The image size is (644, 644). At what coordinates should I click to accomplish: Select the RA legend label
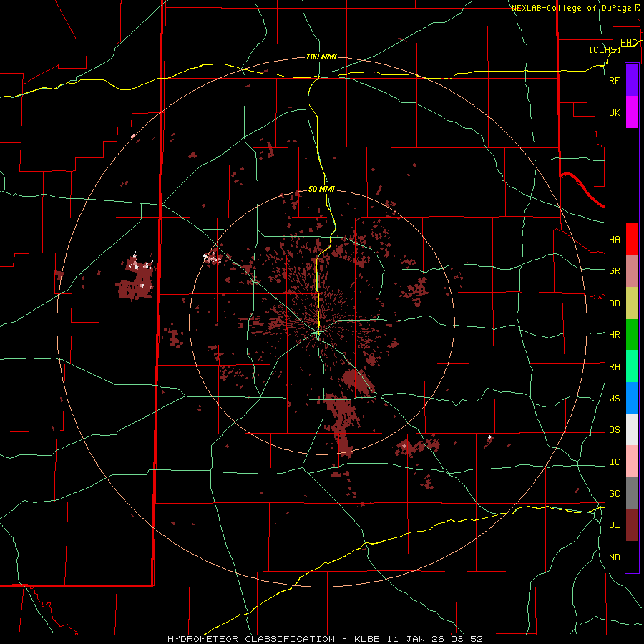615,367
